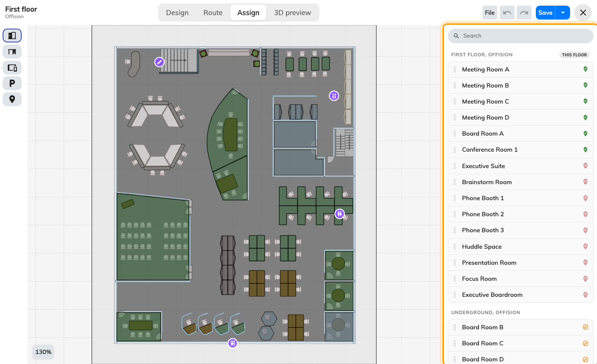This screenshot has height=364, width=597.
Task: Select Meeting Room A in the list
Action: 520,69
